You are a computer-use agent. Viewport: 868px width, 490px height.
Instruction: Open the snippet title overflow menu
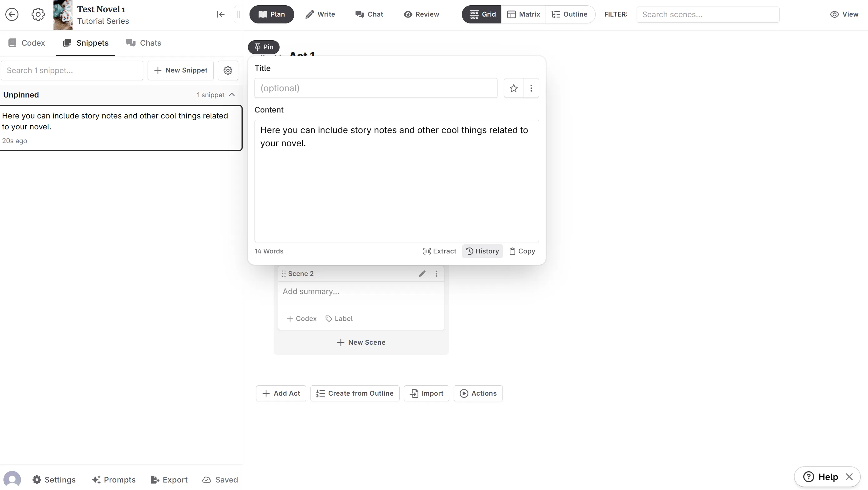(531, 88)
